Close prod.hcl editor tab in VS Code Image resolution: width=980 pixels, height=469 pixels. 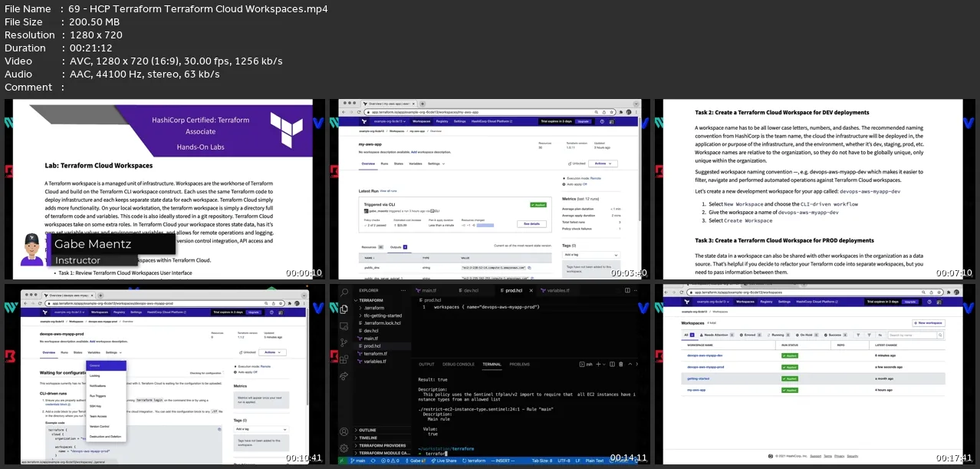531,290
